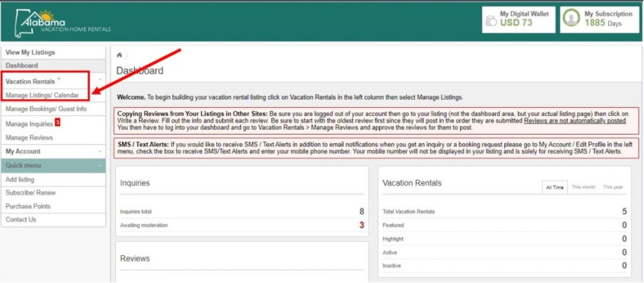Switch to the All Time tab

tap(554, 187)
